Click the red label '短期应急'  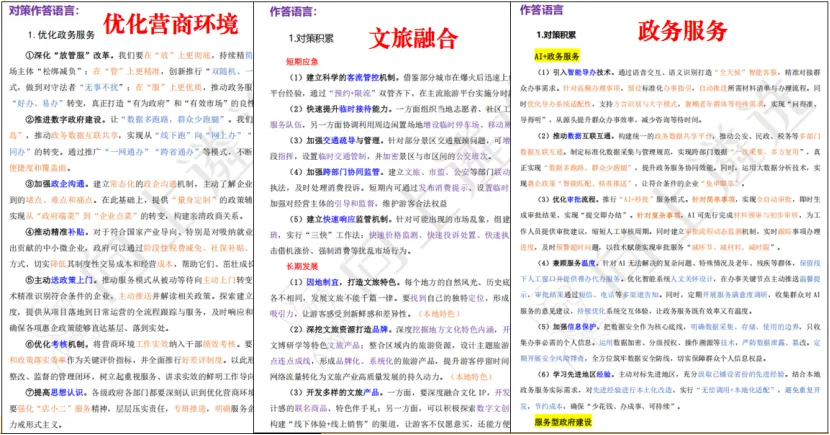point(302,62)
